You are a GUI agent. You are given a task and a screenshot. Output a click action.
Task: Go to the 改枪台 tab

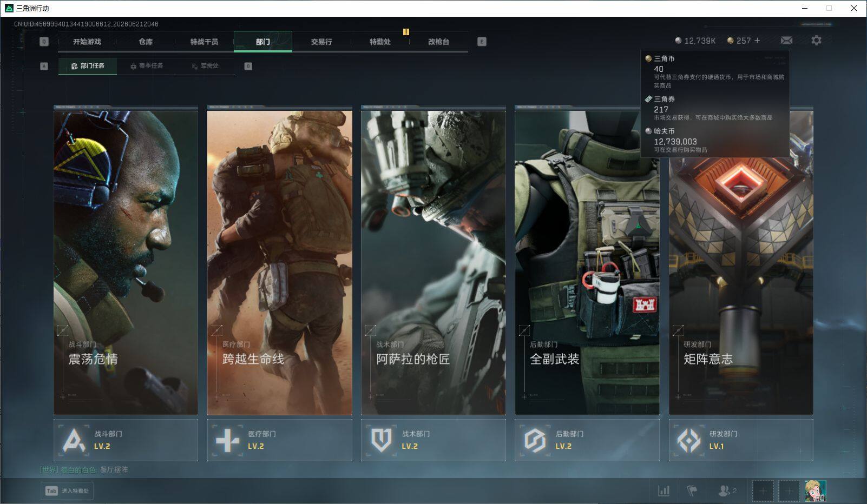click(x=438, y=42)
